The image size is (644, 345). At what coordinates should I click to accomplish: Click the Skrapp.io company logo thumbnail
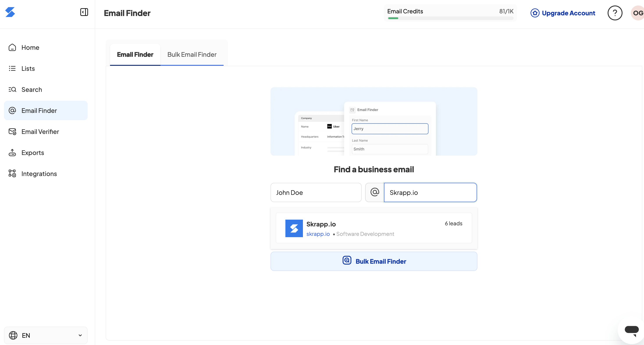click(294, 228)
